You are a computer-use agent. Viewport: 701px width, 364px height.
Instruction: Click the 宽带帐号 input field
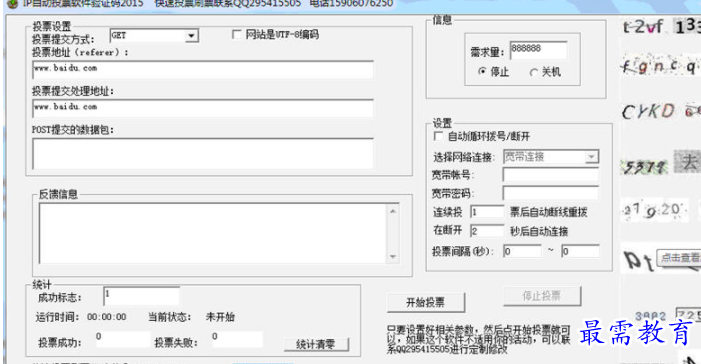point(551,175)
